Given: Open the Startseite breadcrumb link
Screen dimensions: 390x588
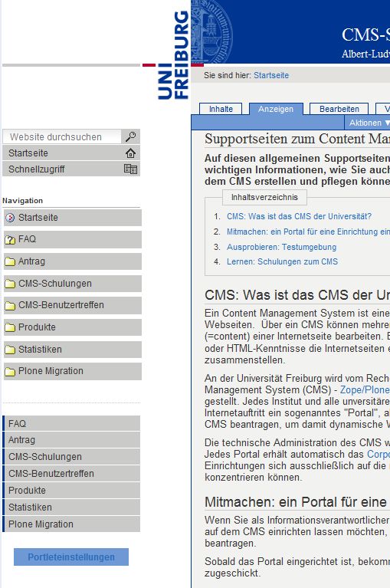Looking at the screenshot, I should pos(271,75).
